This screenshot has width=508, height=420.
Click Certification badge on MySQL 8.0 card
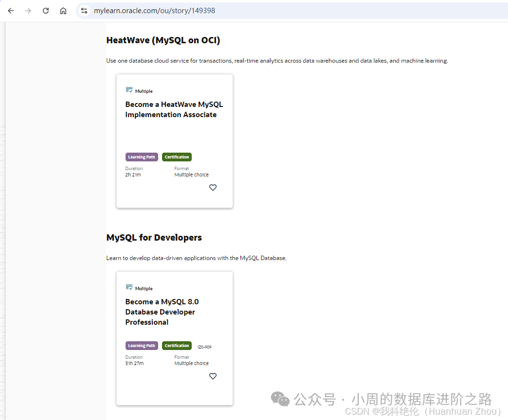pyautogui.click(x=177, y=346)
